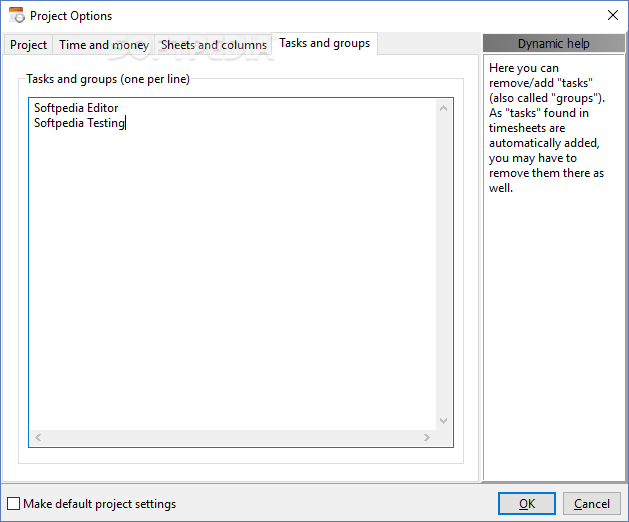Screen dimensions: 629x522
Task: Click the Softpedia Testing line
Action: [79, 123]
